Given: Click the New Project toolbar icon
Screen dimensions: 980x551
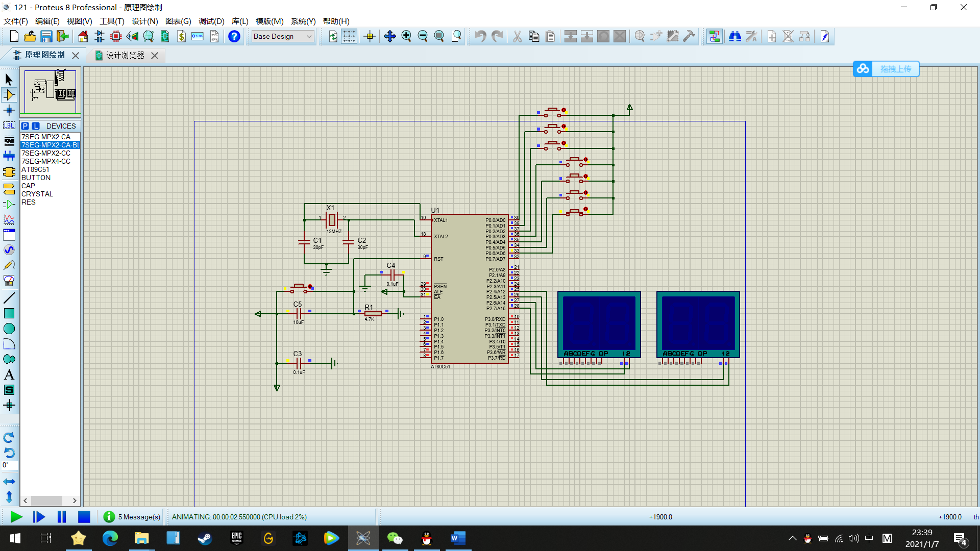Looking at the screenshot, I should point(14,36).
